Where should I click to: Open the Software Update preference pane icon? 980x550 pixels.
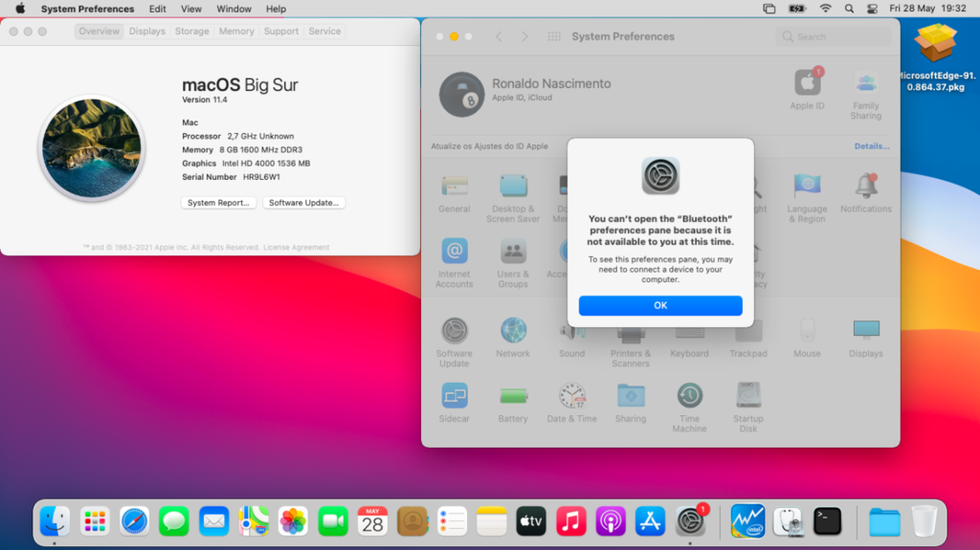[454, 332]
